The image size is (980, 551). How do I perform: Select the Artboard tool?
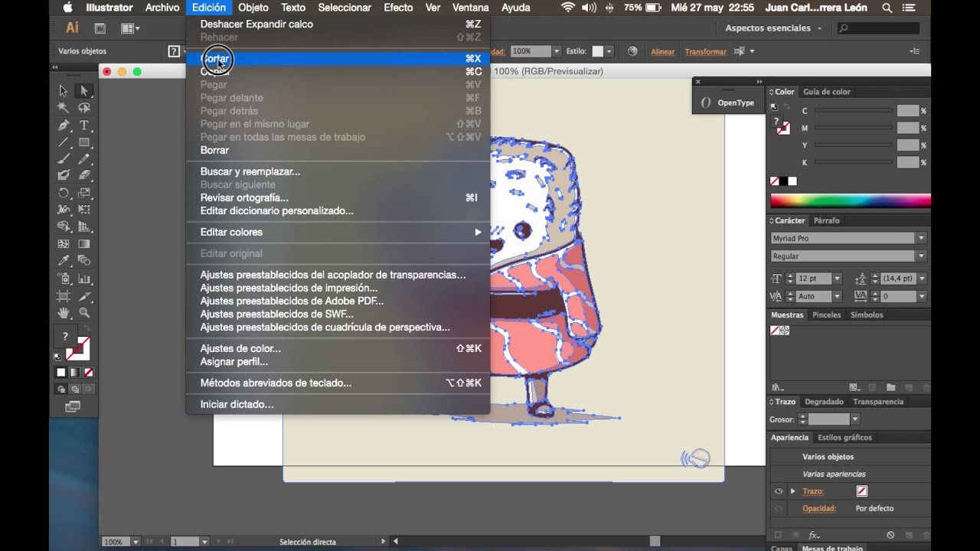click(x=64, y=296)
